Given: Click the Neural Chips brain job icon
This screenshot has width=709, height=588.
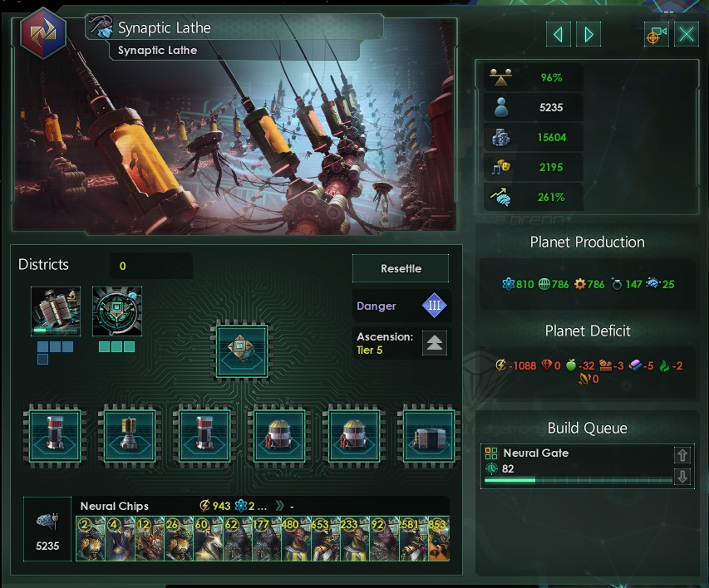Looking at the screenshot, I should 47,521.
